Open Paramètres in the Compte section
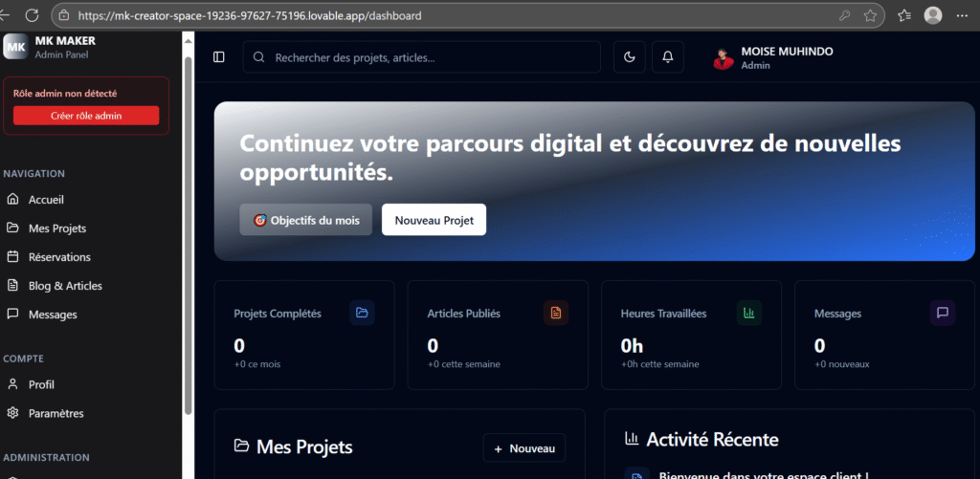 56,413
